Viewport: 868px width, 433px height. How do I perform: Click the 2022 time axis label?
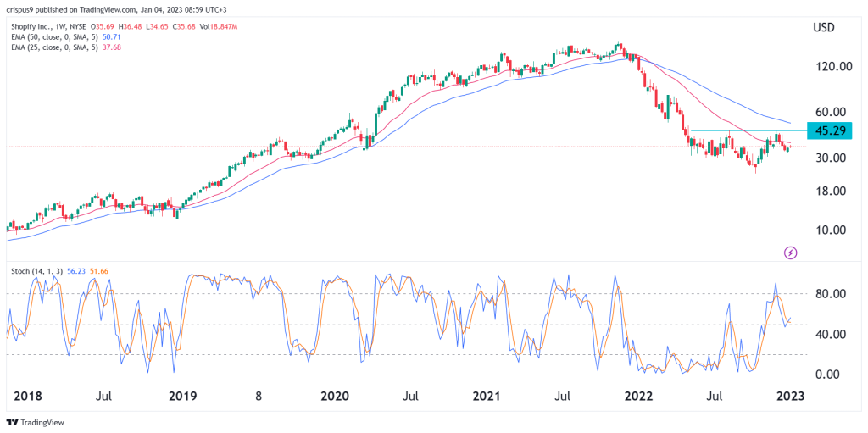[x=641, y=397]
